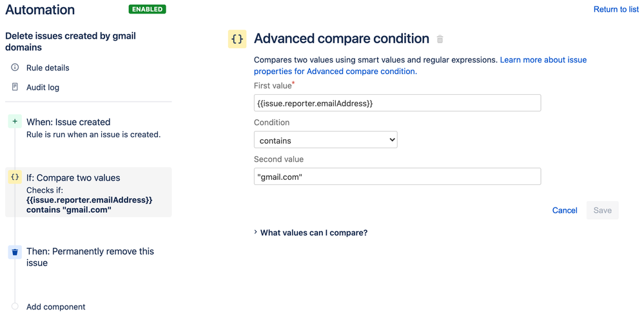Image resolution: width=644 pixels, height=332 pixels.
Task: Click the green plus trigger icon
Action: coord(15,122)
